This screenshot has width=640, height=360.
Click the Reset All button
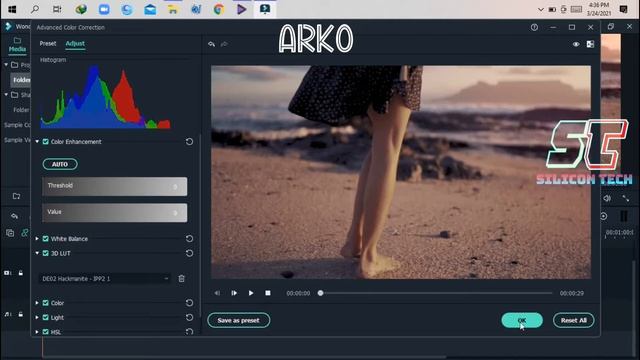point(573,320)
